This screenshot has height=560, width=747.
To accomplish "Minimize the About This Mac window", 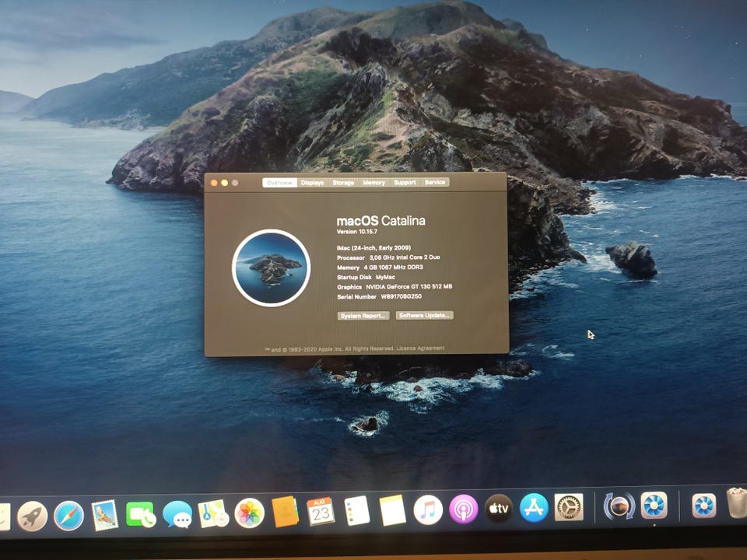I will tap(224, 183).
